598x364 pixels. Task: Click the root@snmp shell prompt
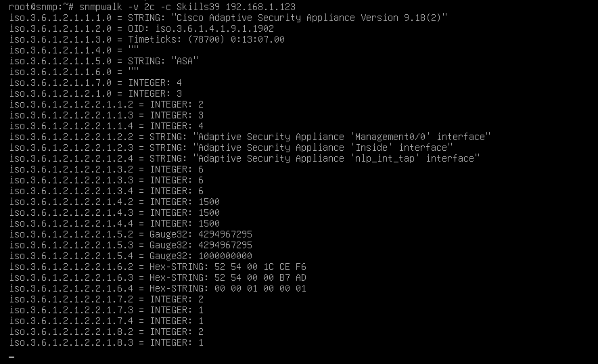tap(41, 7)
